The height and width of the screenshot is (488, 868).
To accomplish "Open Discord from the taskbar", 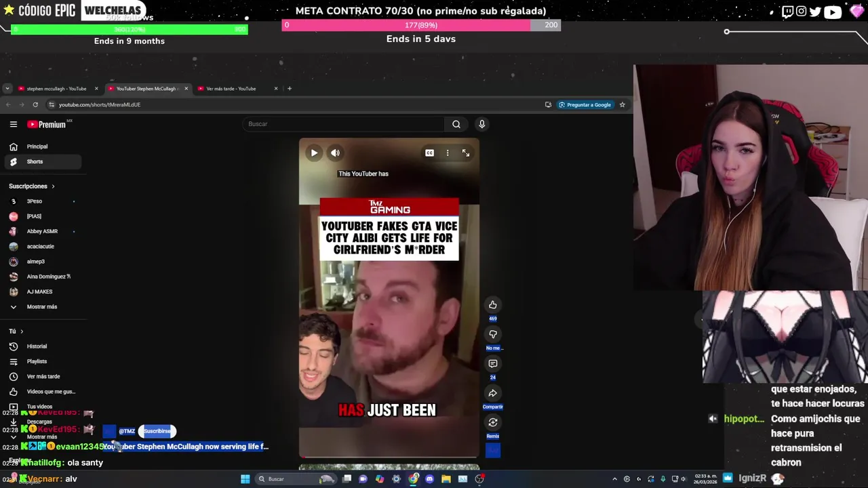I will tap(429, 479).
